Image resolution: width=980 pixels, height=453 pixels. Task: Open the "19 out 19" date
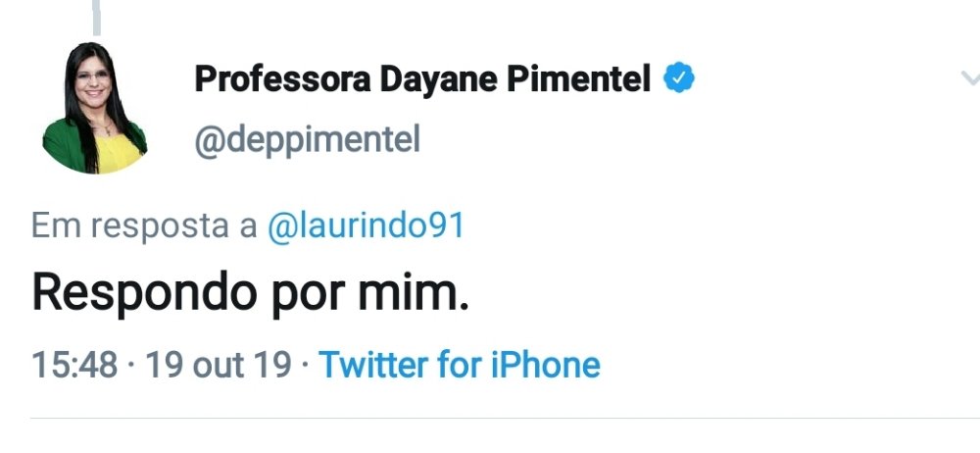click(218, 365)
